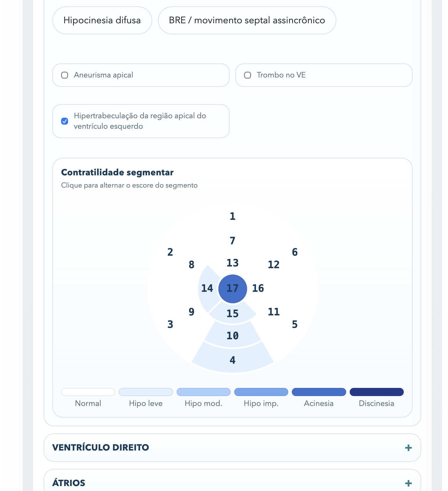Enable the Trombo no VE checkbox

point(248,75)
